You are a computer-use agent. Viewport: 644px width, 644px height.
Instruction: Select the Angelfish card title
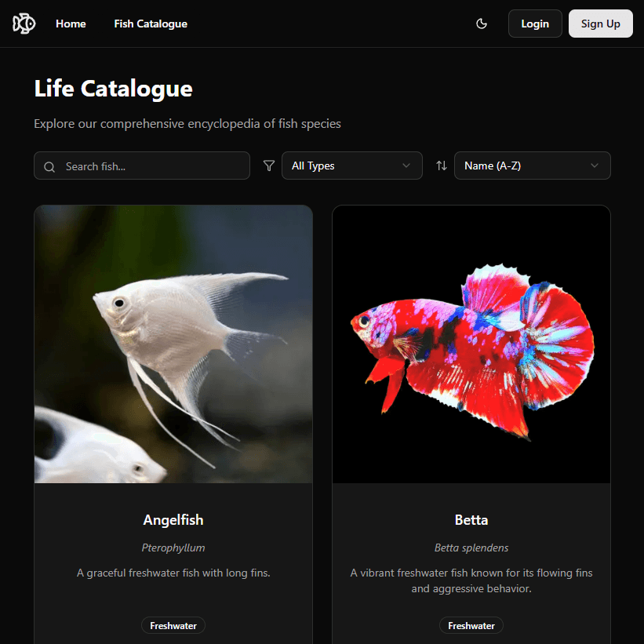[x=173, y=520]
